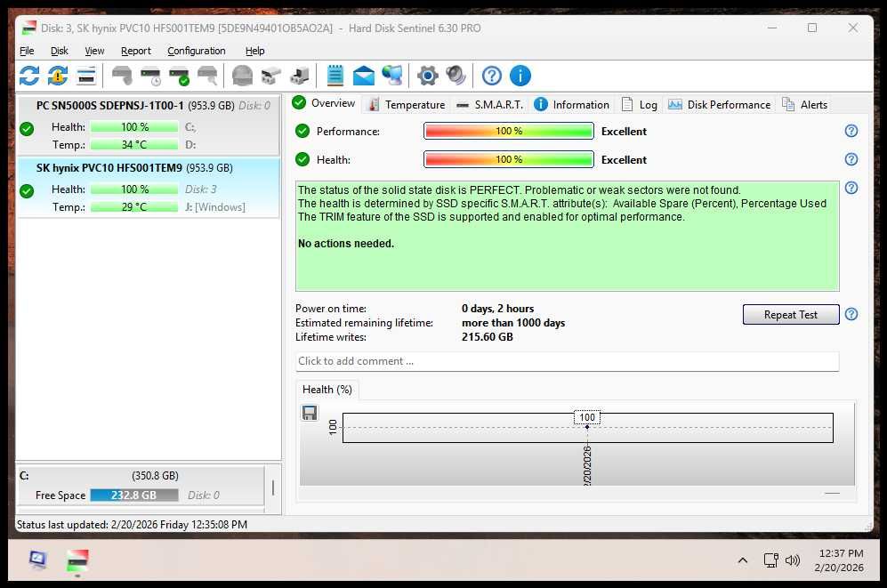Switch to the Temperature tab

coord(407,105)
